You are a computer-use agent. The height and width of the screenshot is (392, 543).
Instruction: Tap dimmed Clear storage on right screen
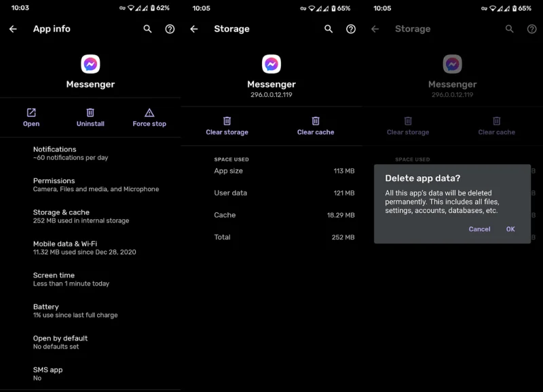[408, 126]
